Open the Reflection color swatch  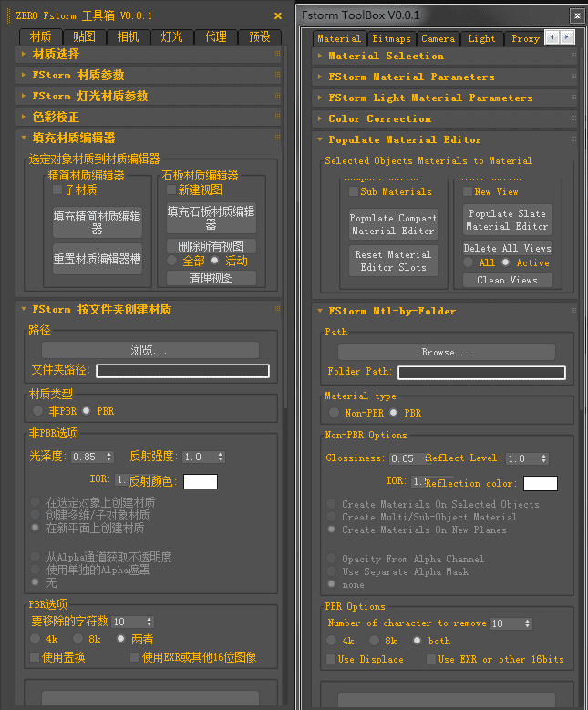540,483
